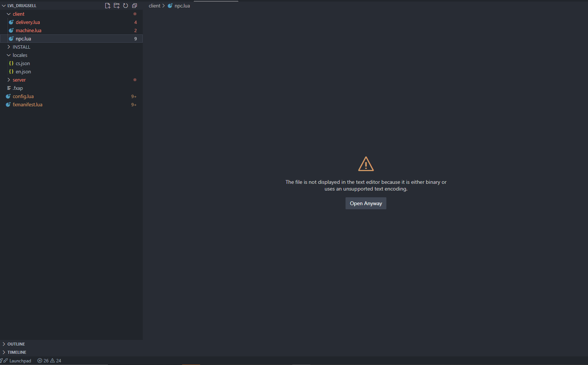Open en.json locale file
This screenshot has height=365, width=588.
click(71, 72)
